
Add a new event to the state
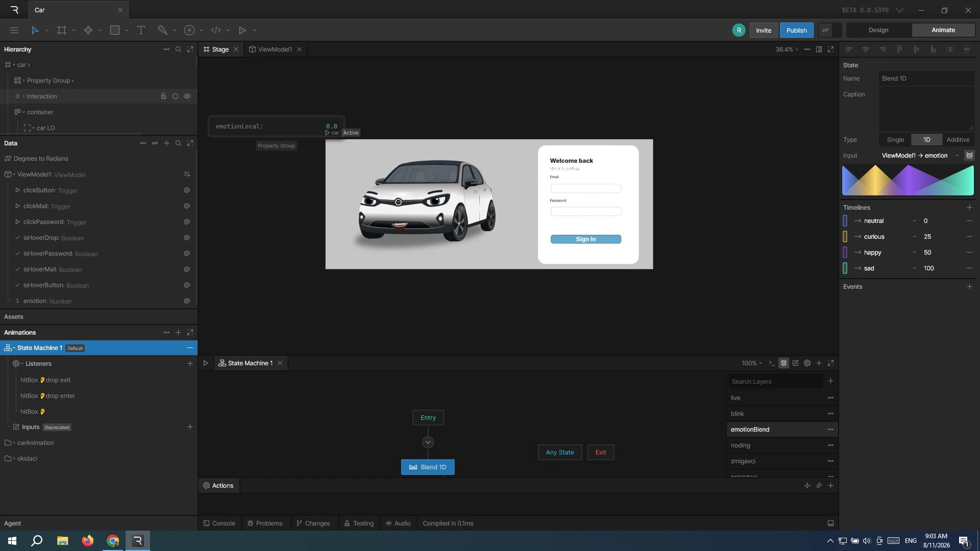coord(969,287)
